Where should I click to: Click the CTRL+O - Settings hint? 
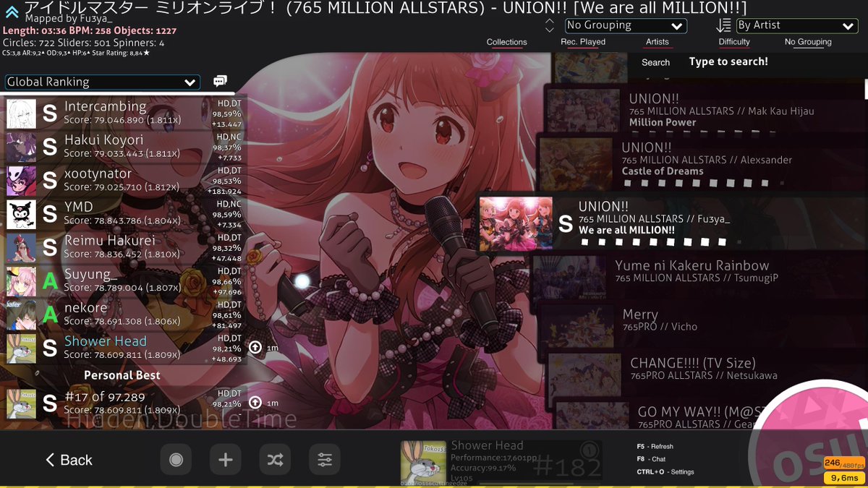665,472
